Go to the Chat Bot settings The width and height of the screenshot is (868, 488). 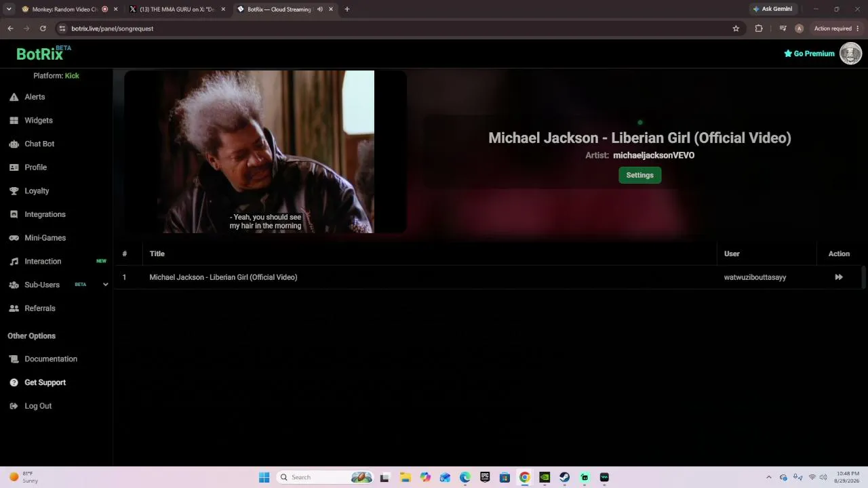coord(39,144)
